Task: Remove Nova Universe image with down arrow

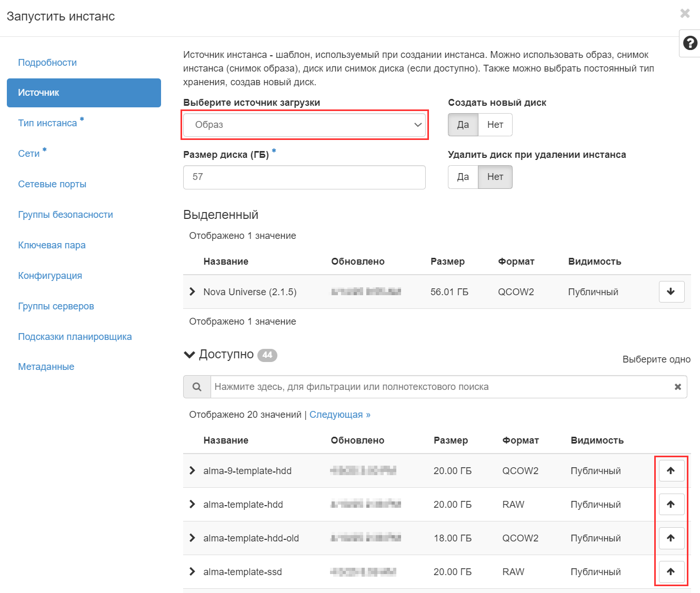Action: (x=671, y=292)
